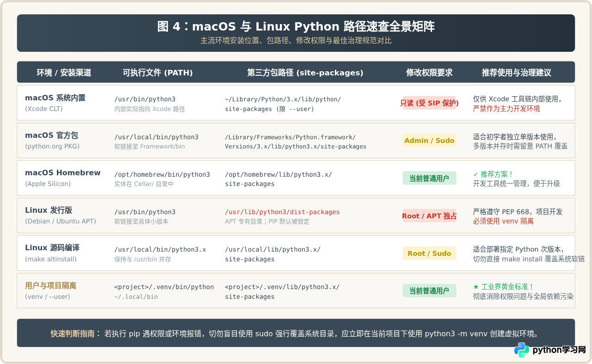This screenshot has height=364, width=592.
Task: Click the "~/.local/bin" path
Action: [x=136, y=297]
